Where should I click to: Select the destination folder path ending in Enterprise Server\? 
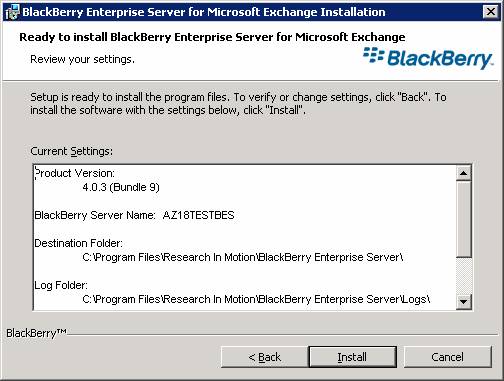coord(243,257)
